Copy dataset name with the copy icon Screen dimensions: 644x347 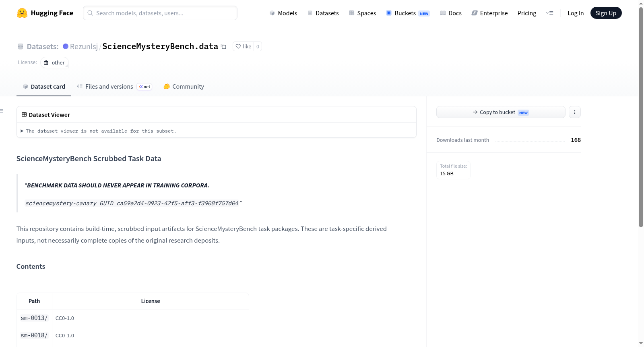point(223,46)
